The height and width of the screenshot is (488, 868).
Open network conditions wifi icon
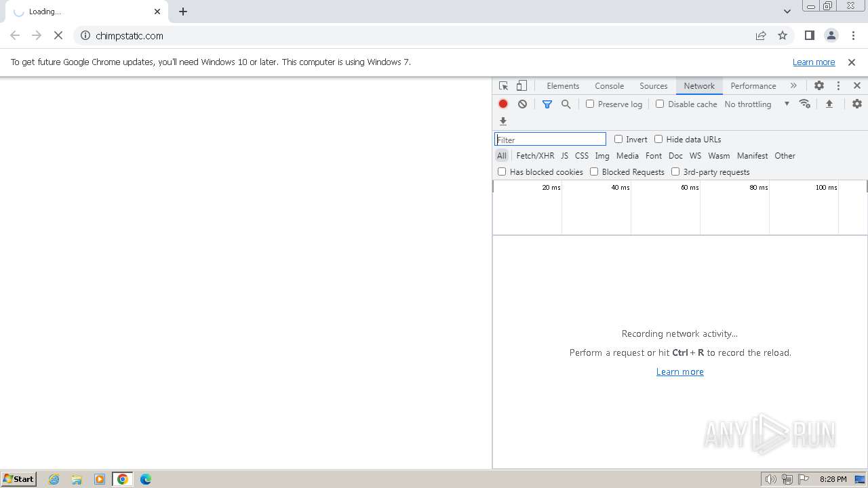[x=805, y=104]
